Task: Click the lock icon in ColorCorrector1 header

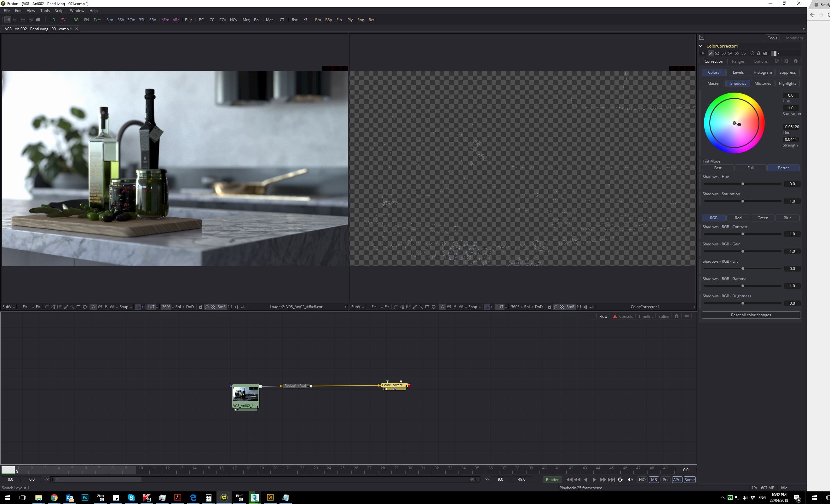Action: click(x=758, y=53)
